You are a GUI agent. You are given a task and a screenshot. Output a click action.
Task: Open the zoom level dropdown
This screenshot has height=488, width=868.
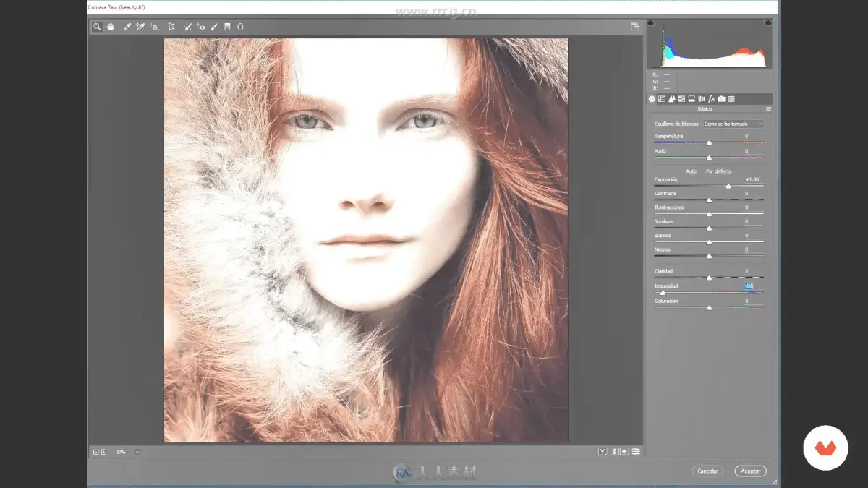point(137,452)
